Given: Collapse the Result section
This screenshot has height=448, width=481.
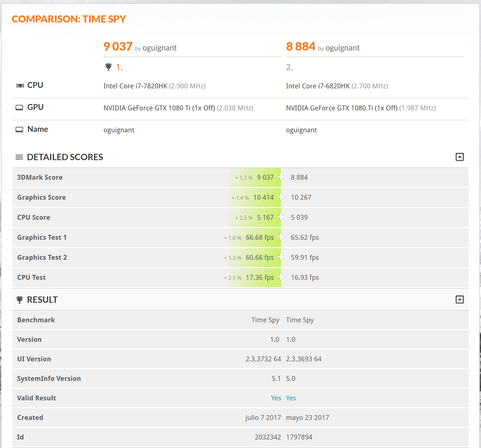Looking at the screenshot, I should click(x=460, y=300).
